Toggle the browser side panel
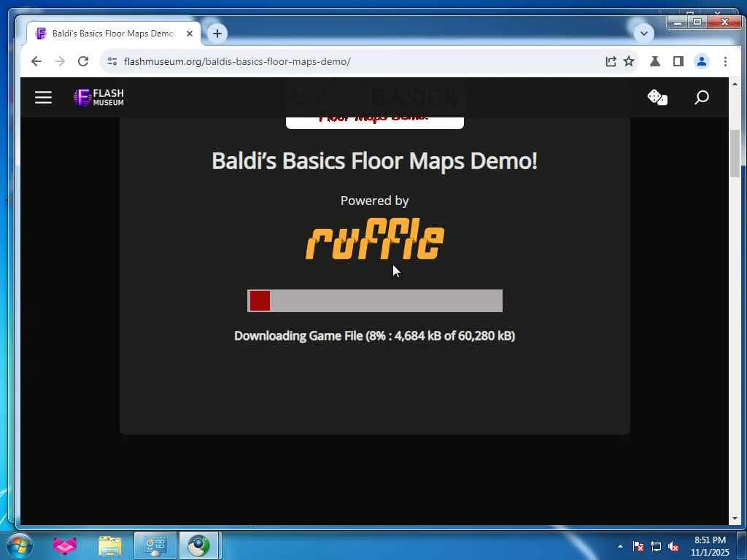 point(678,61)
